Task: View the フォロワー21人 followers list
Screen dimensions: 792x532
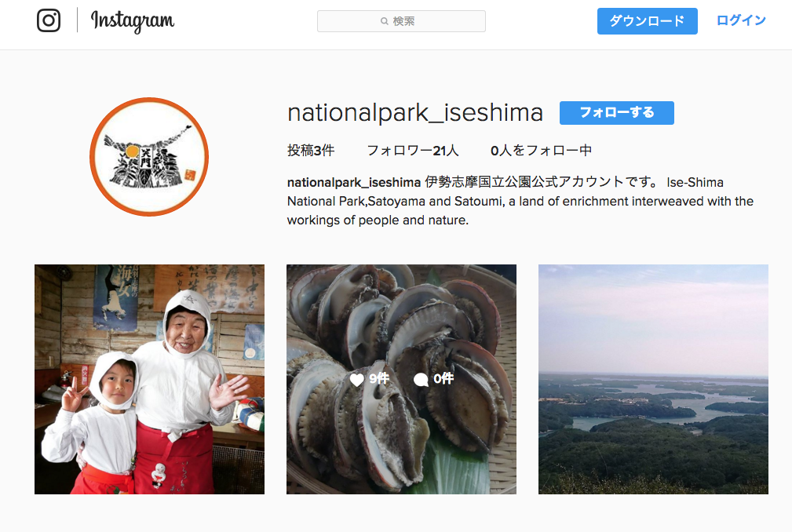Action: 412,151
